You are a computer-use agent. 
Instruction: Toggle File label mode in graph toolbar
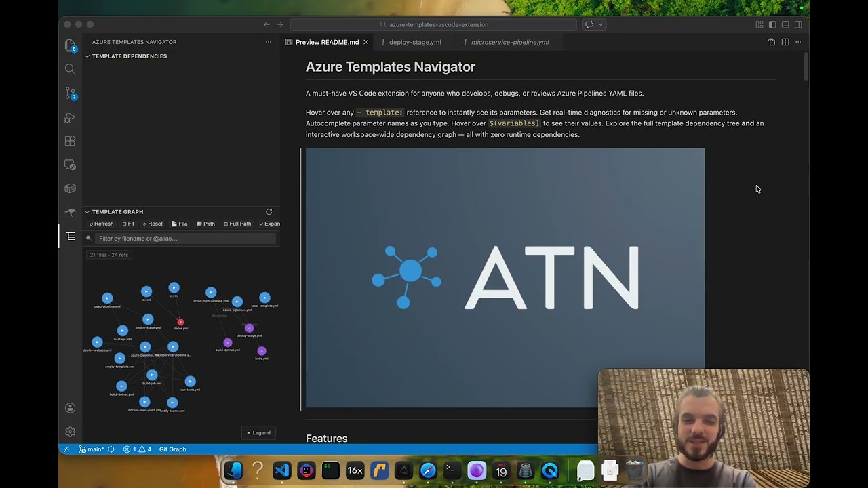(180, 224)
